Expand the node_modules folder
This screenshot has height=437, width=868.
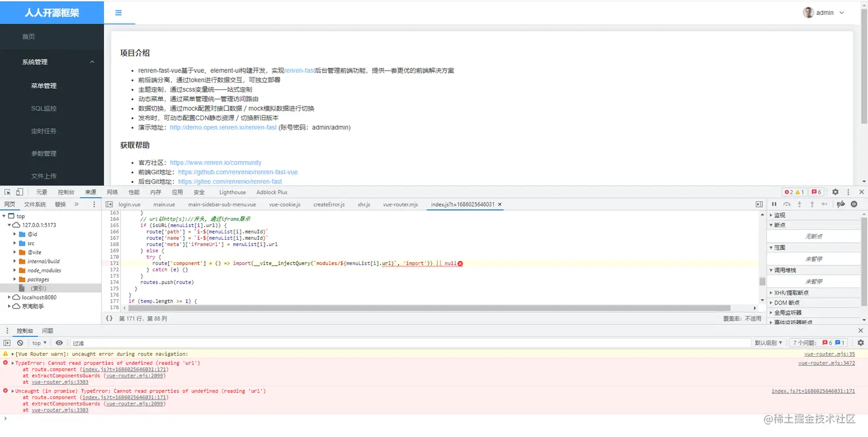[x=15, y=270]
